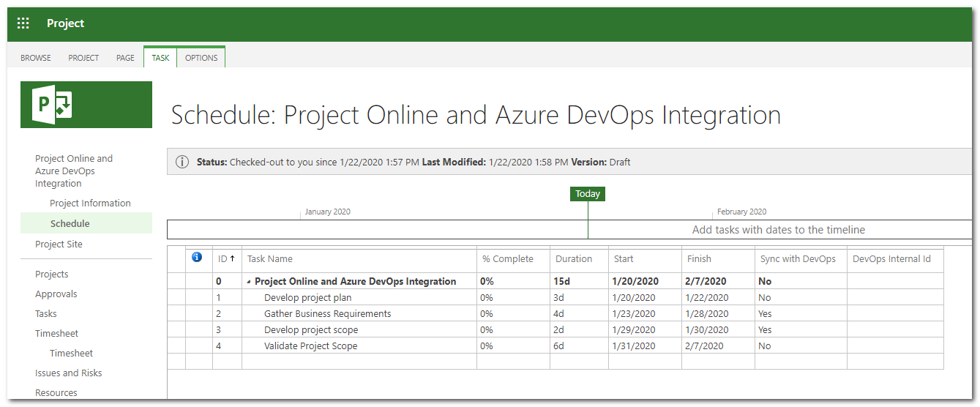Open Project Information in the sidebar
The image size is (980, 407).
click(90, 203)
